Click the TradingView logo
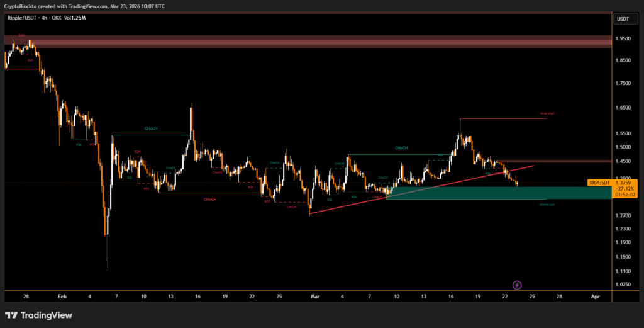 (x=38, y=315)
